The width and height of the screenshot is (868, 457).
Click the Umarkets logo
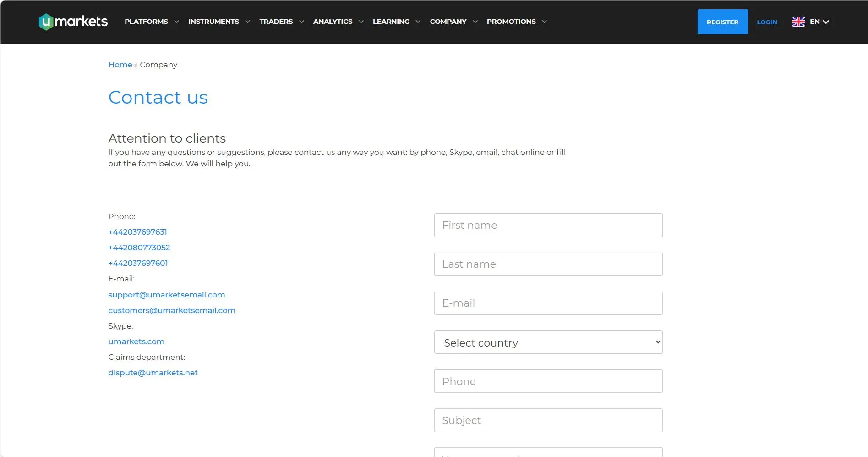pos(73,22)
